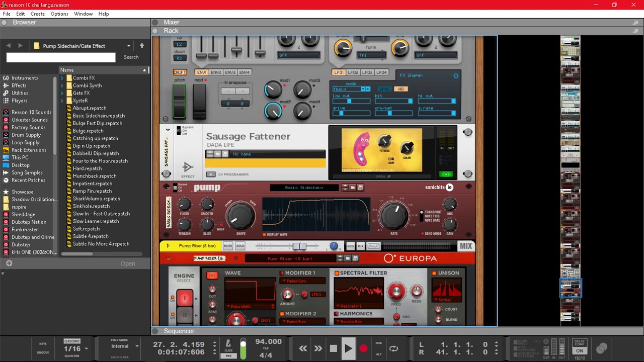Rewind the song position
Viewport: 644px width, 362px height.
303,348
